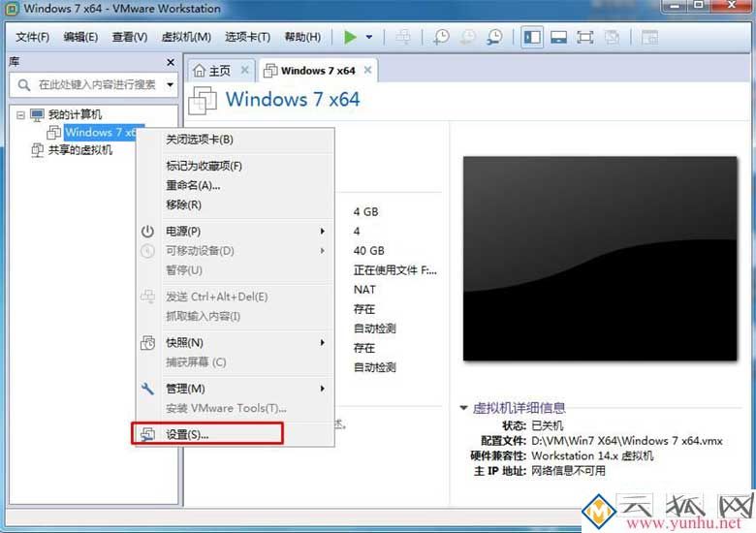
Task: Expand the 电源(P) submenu arrow
Action: 323,232
